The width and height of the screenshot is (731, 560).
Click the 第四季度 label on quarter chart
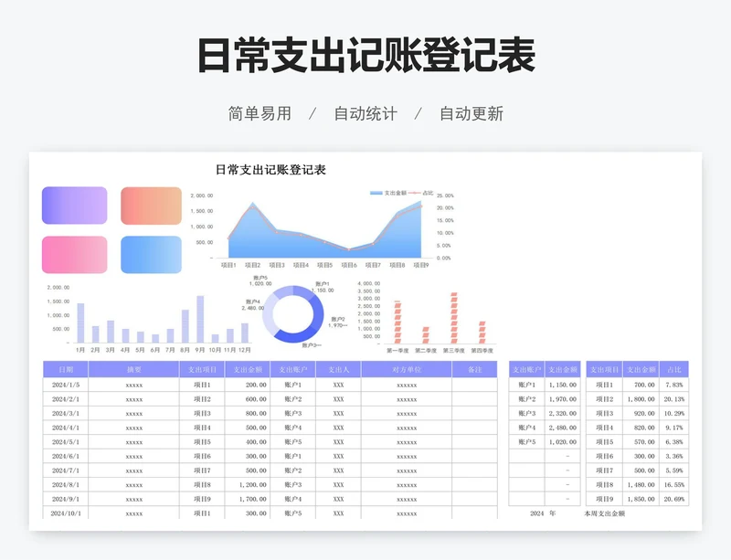[482, 350]
